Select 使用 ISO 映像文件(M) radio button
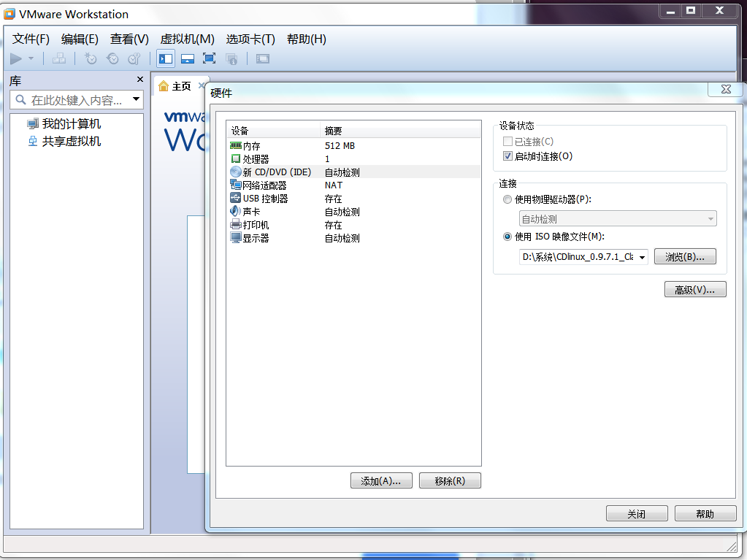Viewport: 747px width, 560px height. (507, 237)
